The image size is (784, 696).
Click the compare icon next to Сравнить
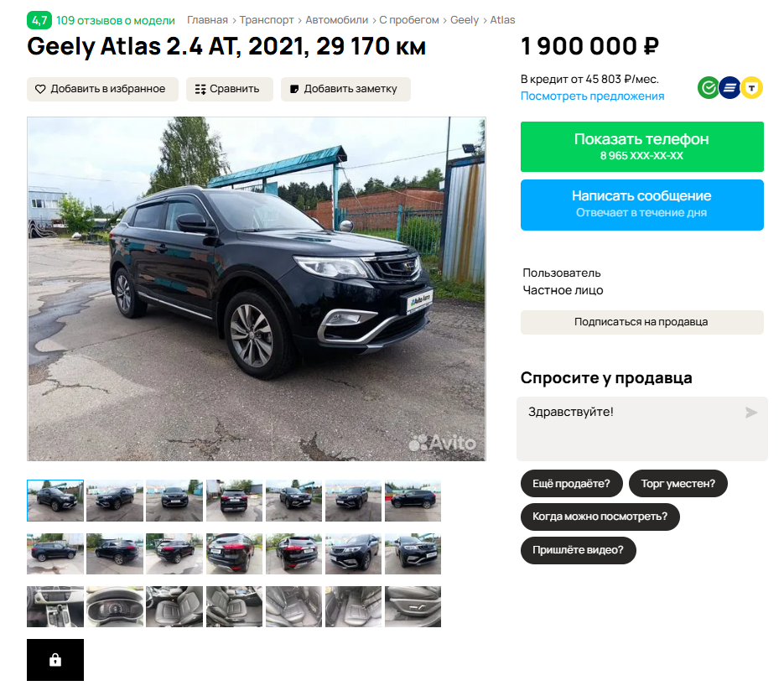(x=200, y=90)
